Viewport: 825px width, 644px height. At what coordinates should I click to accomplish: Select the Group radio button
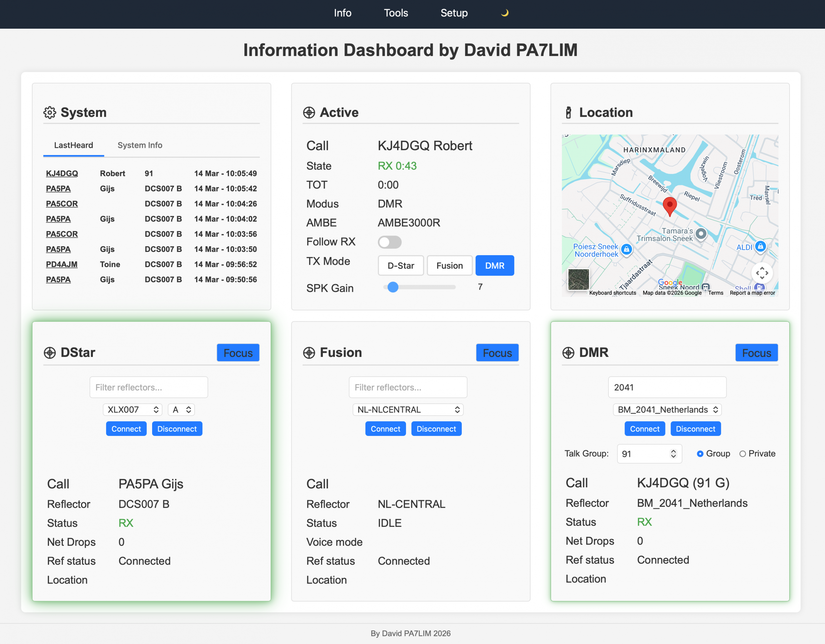click(x=700, y=454)
